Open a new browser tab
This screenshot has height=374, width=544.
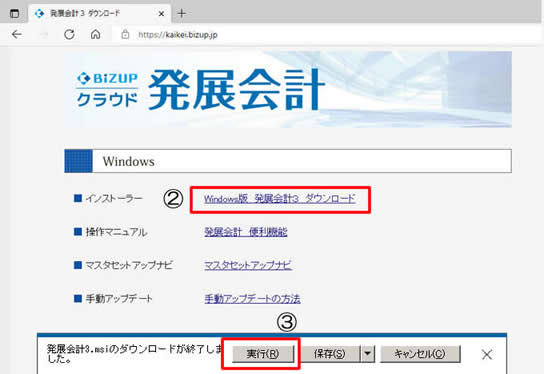(x=182, y=14)
